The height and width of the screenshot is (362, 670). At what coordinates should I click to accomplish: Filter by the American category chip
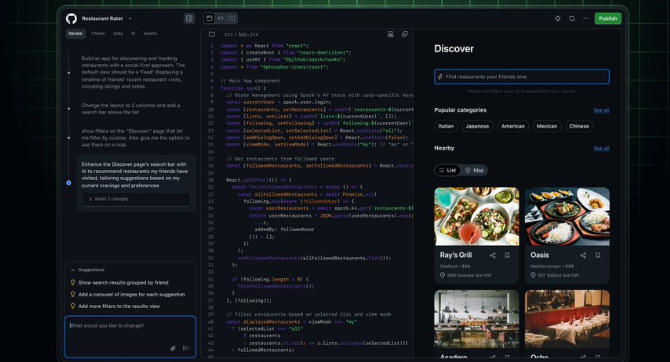pos(513,126)
